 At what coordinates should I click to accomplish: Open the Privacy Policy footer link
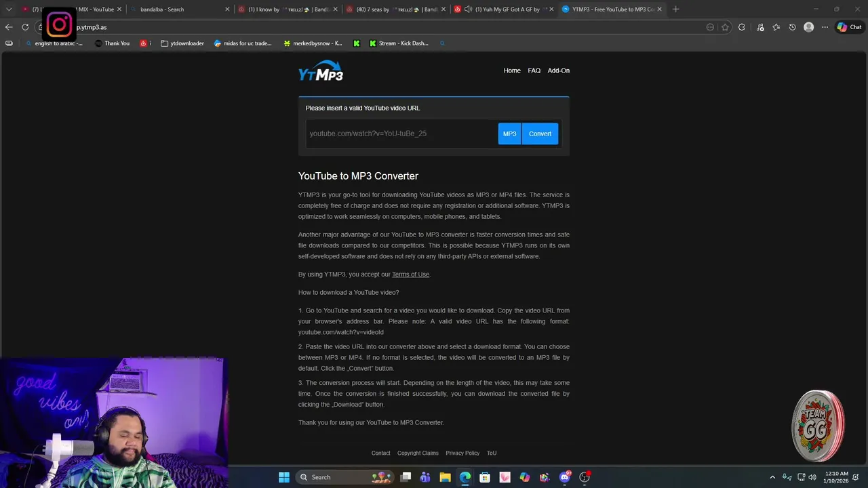[x=462, y=453]
